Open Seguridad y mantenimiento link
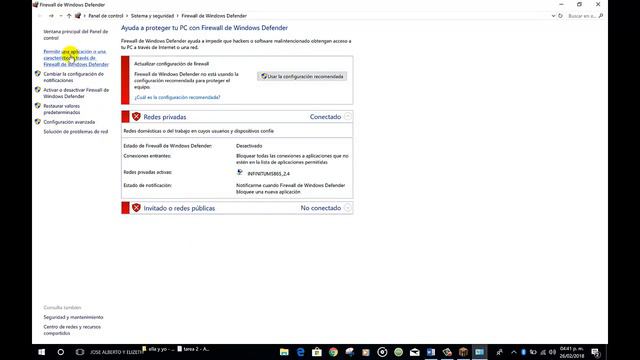The width and height of the screenshot is (640, 360). [x=73, y=317]
